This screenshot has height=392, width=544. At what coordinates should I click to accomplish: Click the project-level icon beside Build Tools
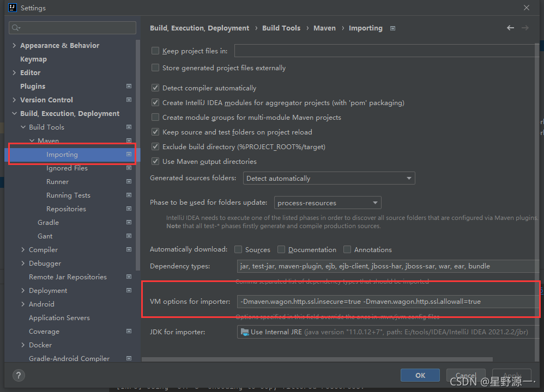point(129,127)
